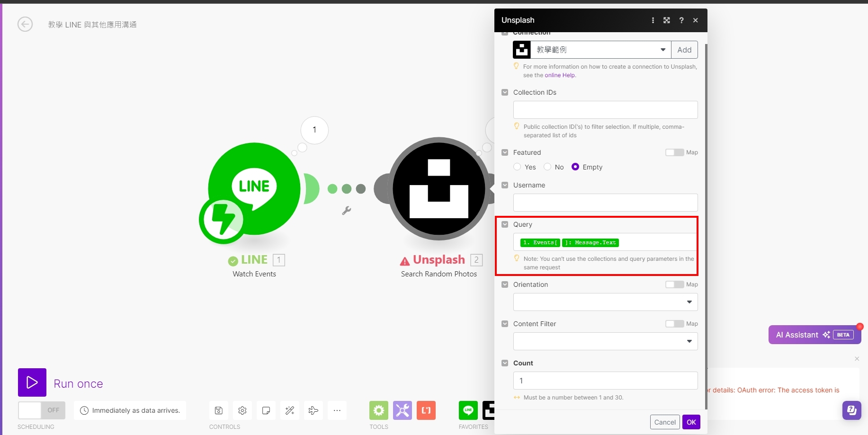Screen dimensions: 868x435
Task: Open the Orientation dropdown
Action: pyautogui.click(x=605, y=302)
